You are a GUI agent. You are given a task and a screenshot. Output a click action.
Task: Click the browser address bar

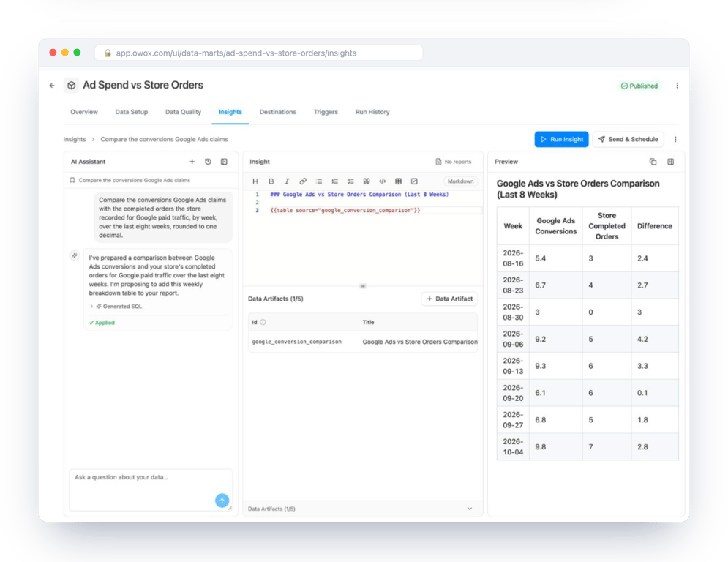(x=258, y=53)
